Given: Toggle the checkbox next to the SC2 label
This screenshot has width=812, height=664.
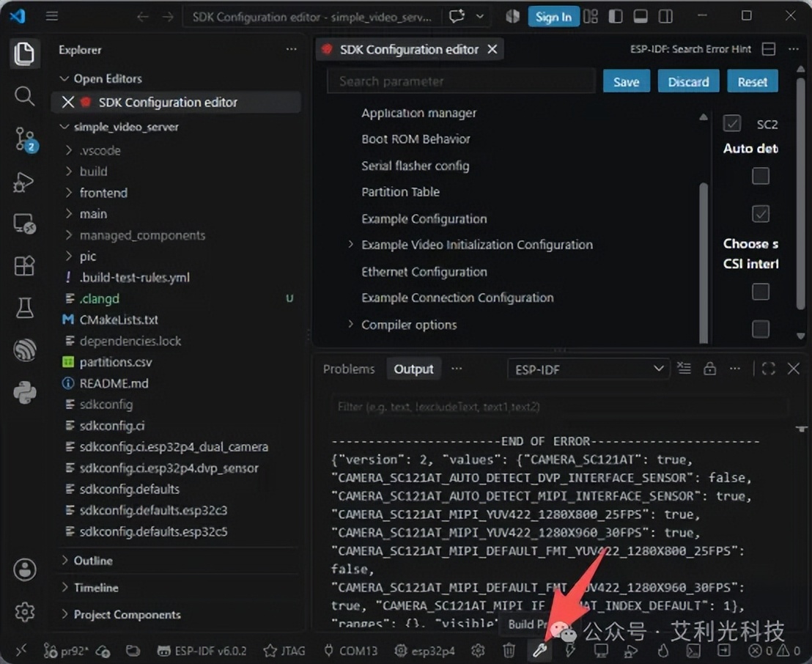Looking at the screenshot, I should pyautogui.click(x=731, y=124).
